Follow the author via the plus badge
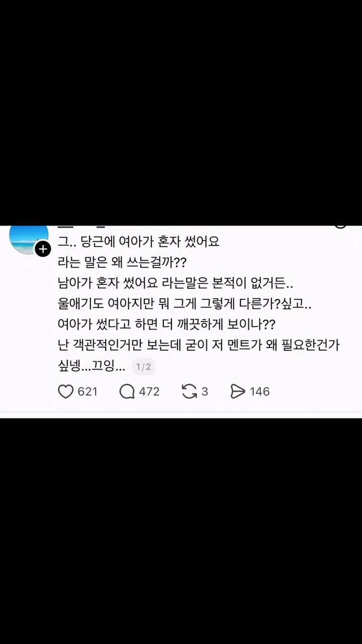The image size is (362, 644). [42, 249]
